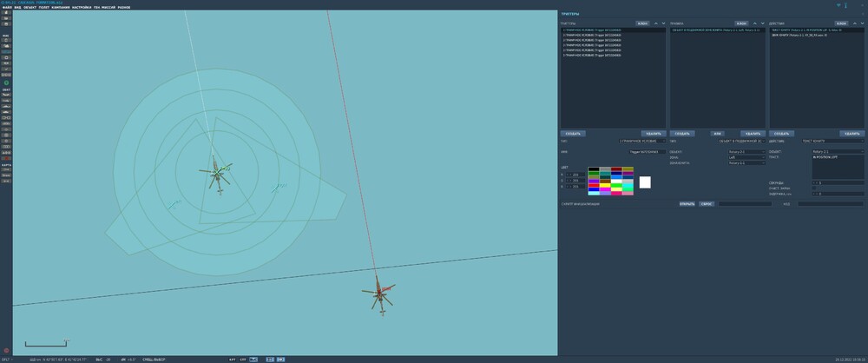Select the airplane group placement tool

pyautogui.click(x=6, y=95)
